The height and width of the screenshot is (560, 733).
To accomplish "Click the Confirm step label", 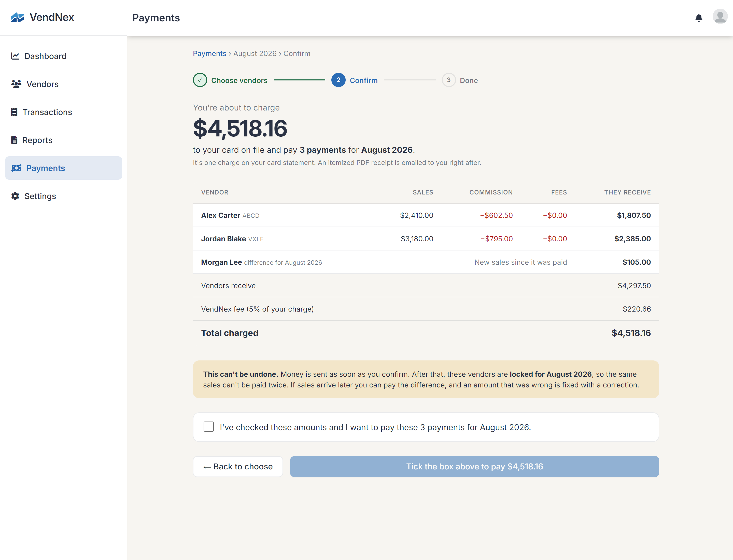I will click(x=364, y=80).
